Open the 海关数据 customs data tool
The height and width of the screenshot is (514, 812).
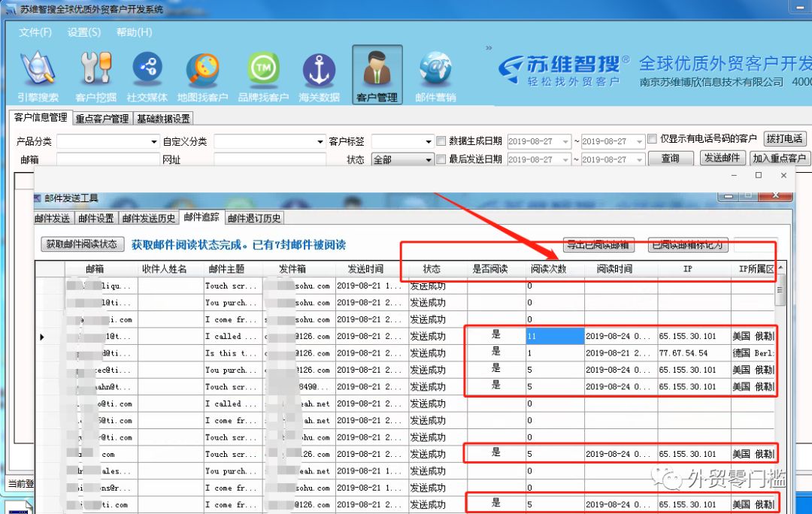(319, 76)
